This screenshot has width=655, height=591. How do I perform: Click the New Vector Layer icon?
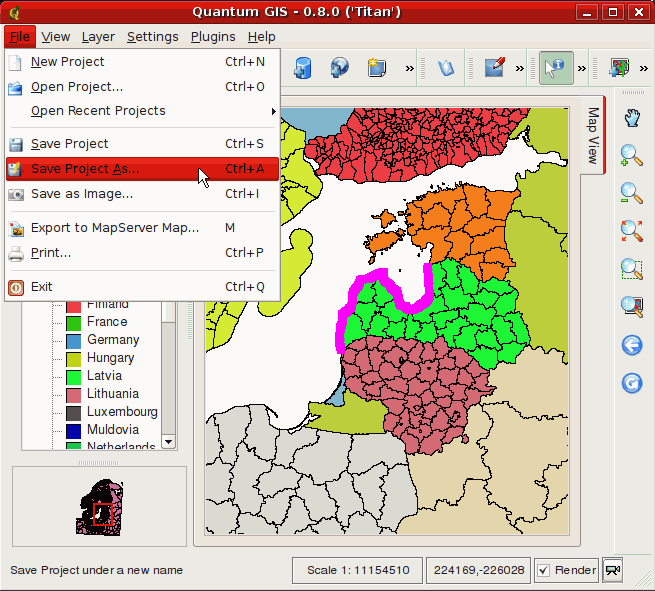[376, 68]
